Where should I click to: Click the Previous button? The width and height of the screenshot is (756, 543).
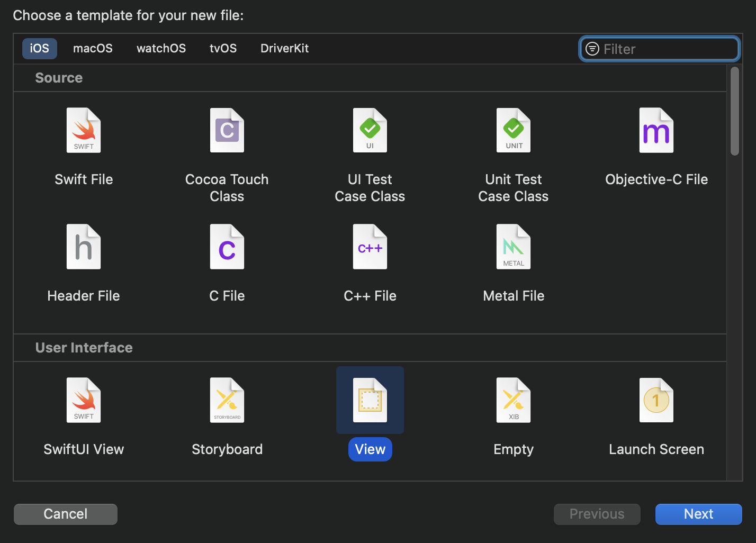[x=597, y=514]
